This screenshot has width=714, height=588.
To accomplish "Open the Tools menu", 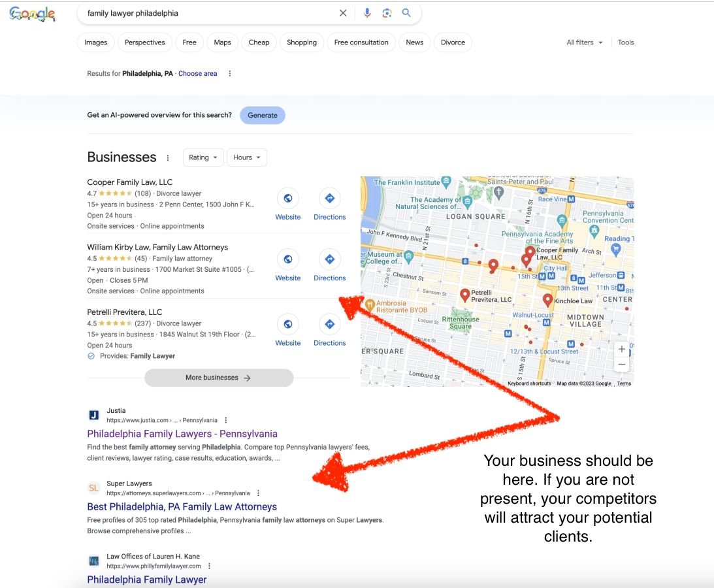I will (626, 42).
